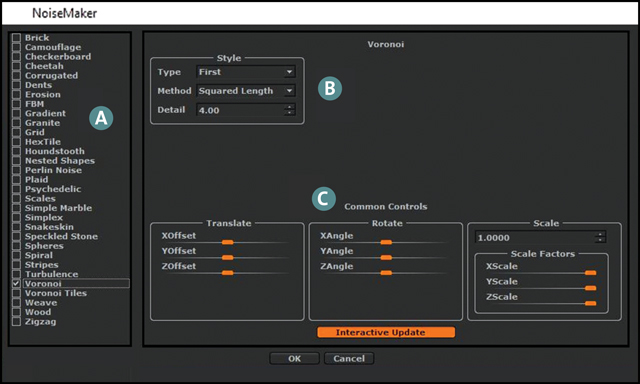Image resolution: width=640 pixels, height=384 pixels.
Task: Select Voronoi Tiles in the list
Action: [x=56, y=293]
